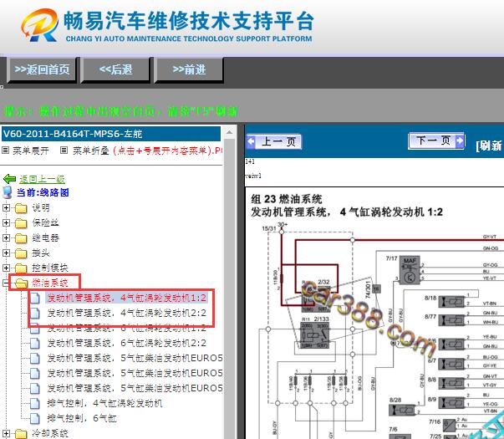Select the 继电器 tree label
The height and width of the screenshot is (439, 504).
coord(45,237)
